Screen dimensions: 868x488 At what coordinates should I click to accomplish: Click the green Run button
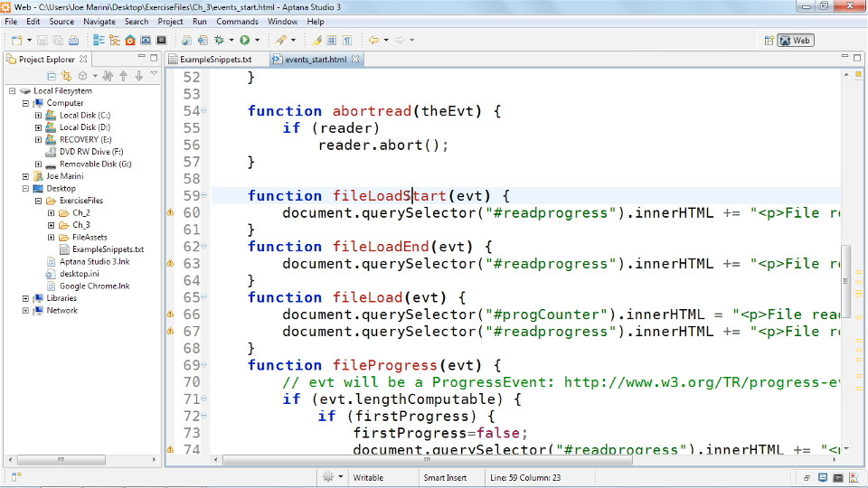[245, 41]
